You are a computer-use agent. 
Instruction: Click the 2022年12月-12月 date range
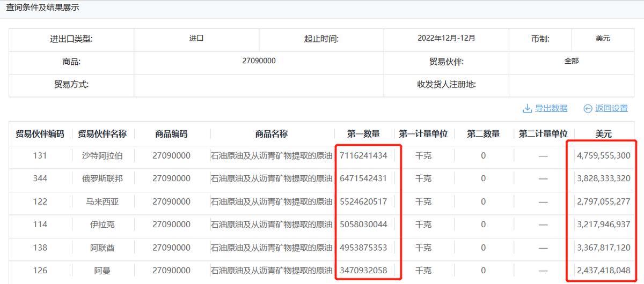tap(447, 39)
